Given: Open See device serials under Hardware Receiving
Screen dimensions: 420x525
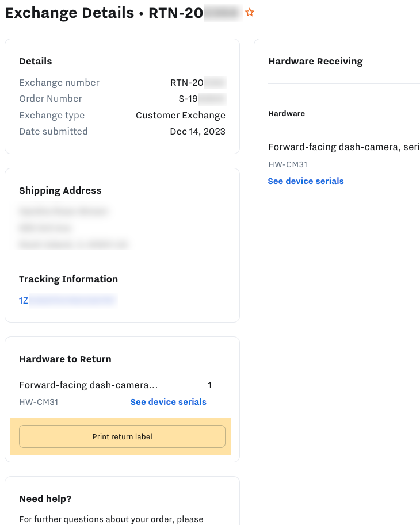Looking at the screenshot, I should coord(306,181).
